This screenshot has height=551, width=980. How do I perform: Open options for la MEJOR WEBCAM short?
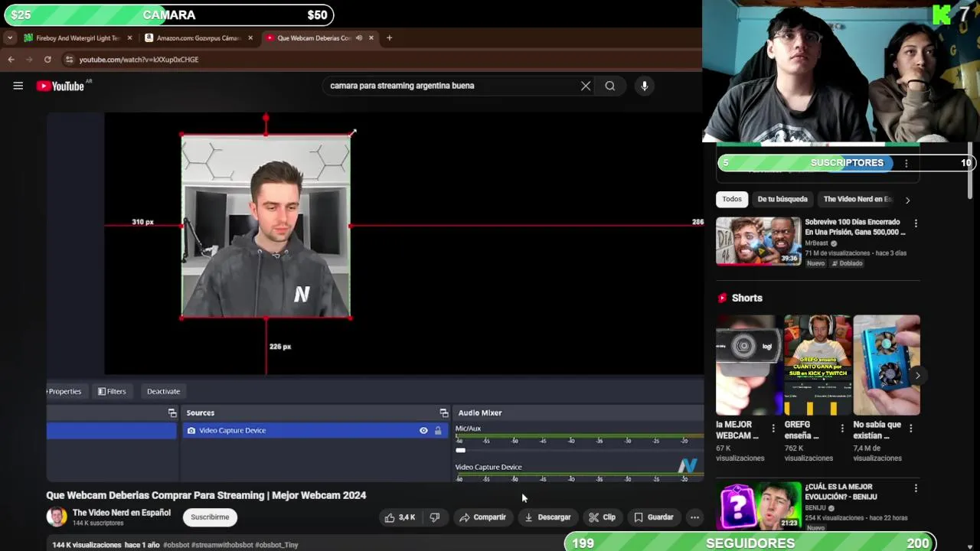pos(773,429)
